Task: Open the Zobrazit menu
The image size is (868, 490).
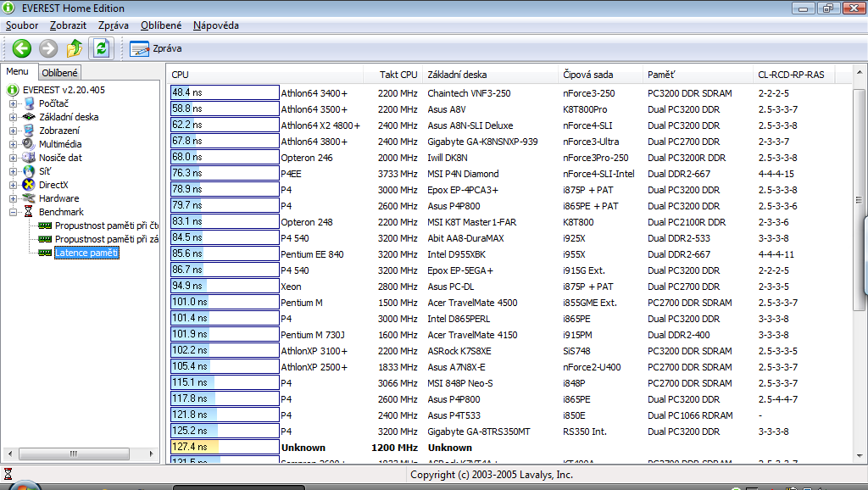Action: click(x=68, y=25)
